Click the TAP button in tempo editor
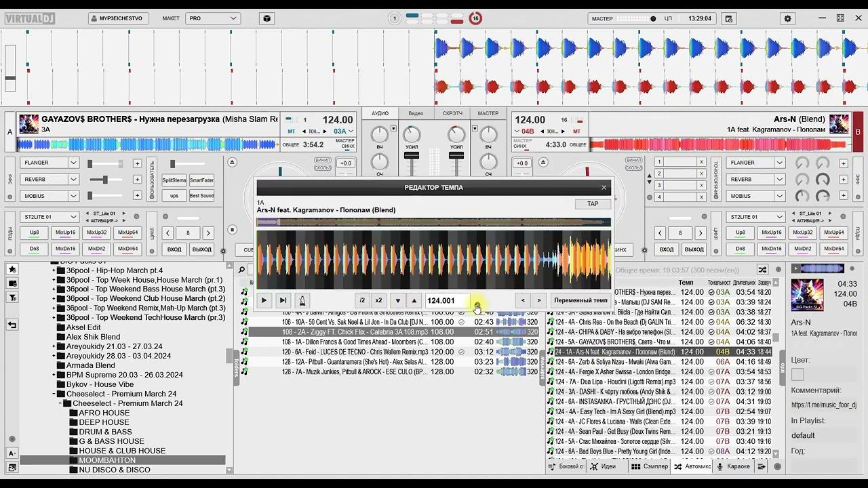The width and height of the screenshot is (868, 488). click(592, 204)
